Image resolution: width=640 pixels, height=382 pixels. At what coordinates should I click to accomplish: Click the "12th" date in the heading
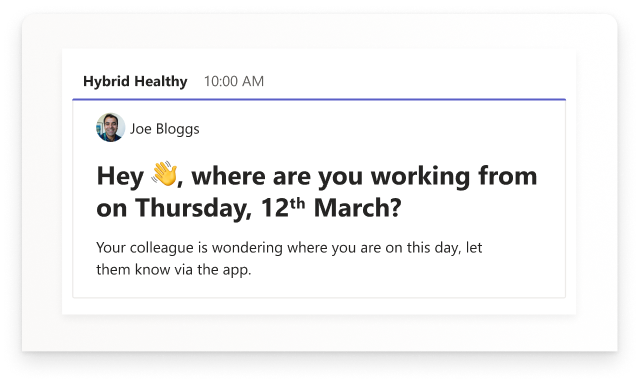click(x=283, y=207)
